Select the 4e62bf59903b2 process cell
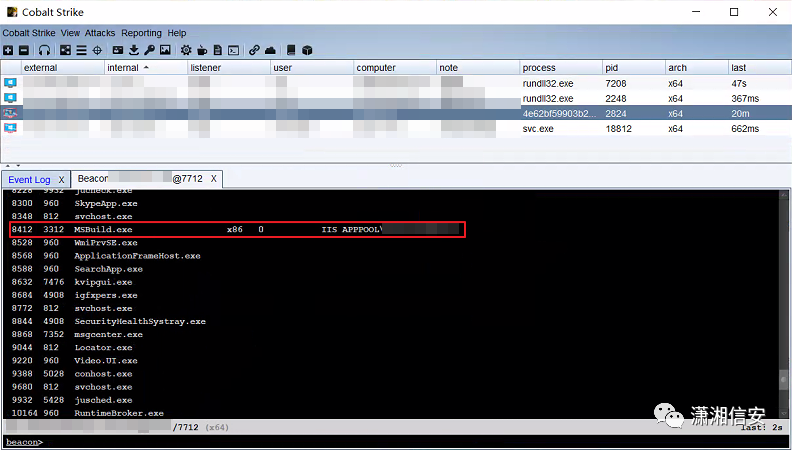This screenshot has width=792, height=451. point(561,114)
